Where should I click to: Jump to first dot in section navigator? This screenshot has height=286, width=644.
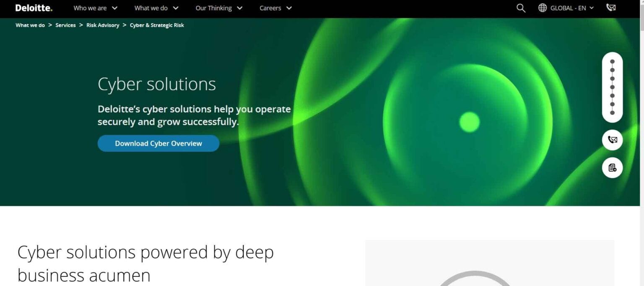pos(612,61)
